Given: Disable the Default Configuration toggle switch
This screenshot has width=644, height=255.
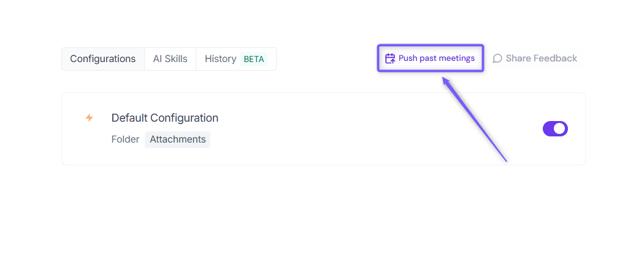Looking at the screenshot, I should (555, 129).
